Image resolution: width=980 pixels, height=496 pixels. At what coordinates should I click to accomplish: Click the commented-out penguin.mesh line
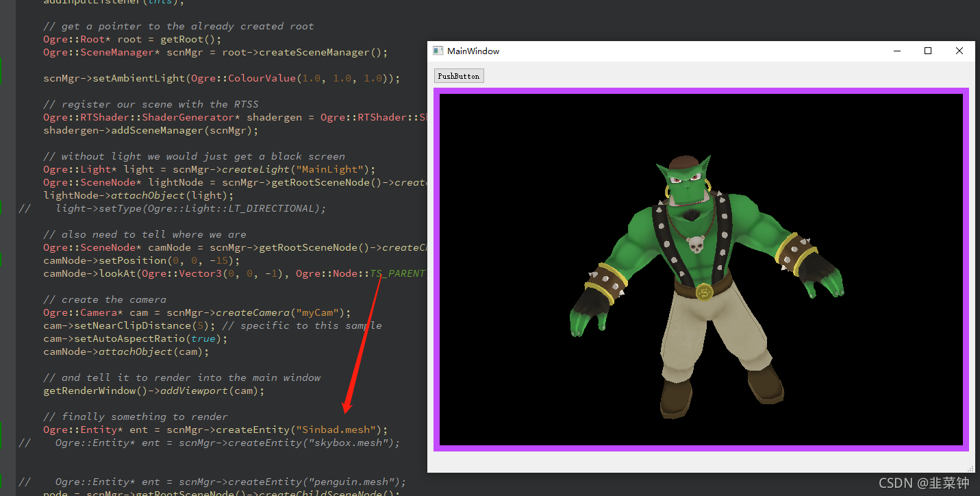pyautogui.click(x=212, y=482)
